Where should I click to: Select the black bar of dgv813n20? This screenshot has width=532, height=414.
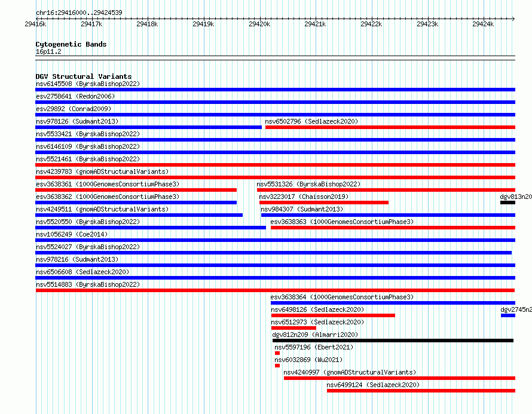point(508,203)
